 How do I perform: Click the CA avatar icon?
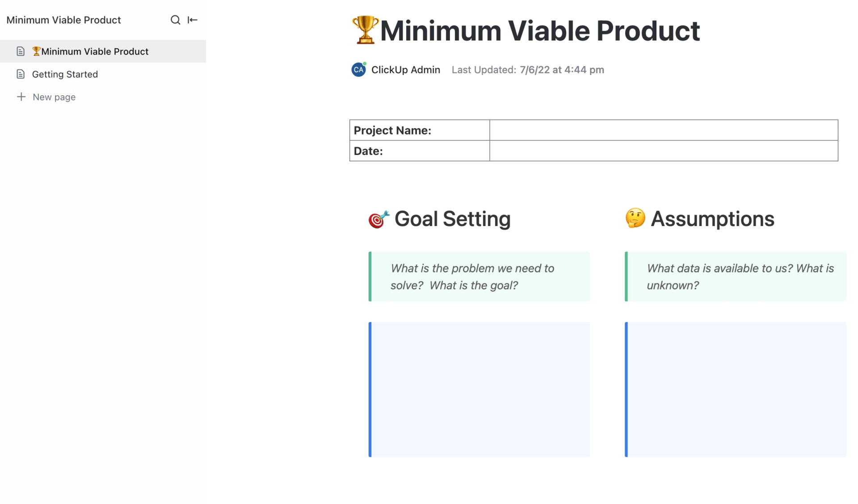click(x=358, y=70)
